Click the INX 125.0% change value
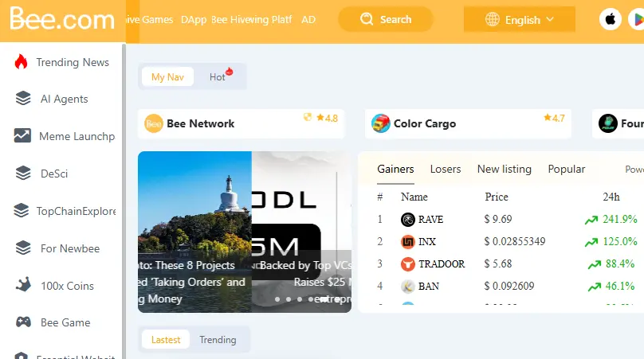 click(x=620, y=241)
